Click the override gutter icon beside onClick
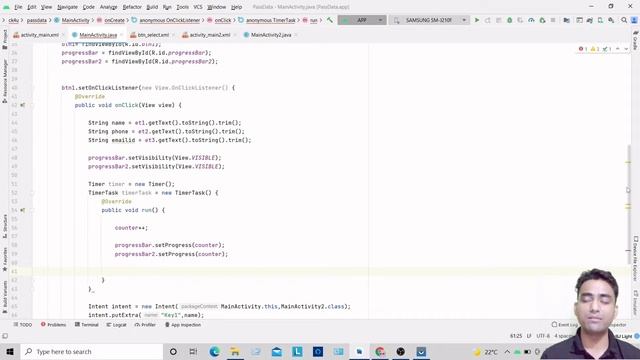The height and width of the screenshot is (360, 640). (23, 105)
